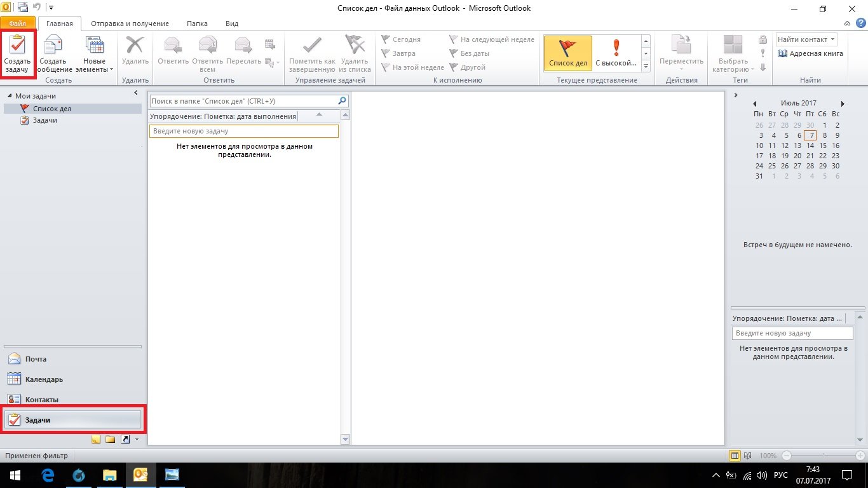
Task: Click the Создать задачу button
Action: (x=17, y=55)
